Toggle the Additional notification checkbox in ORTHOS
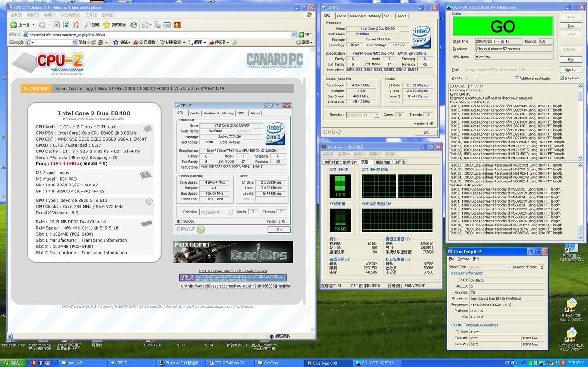Viewport: 588px width, 367px height. [x=517, y=78]
